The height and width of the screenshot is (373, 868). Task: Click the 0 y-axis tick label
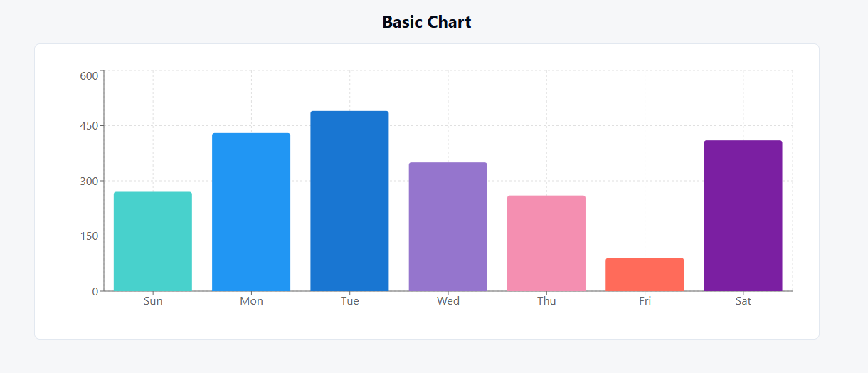[x=95, y=291]
